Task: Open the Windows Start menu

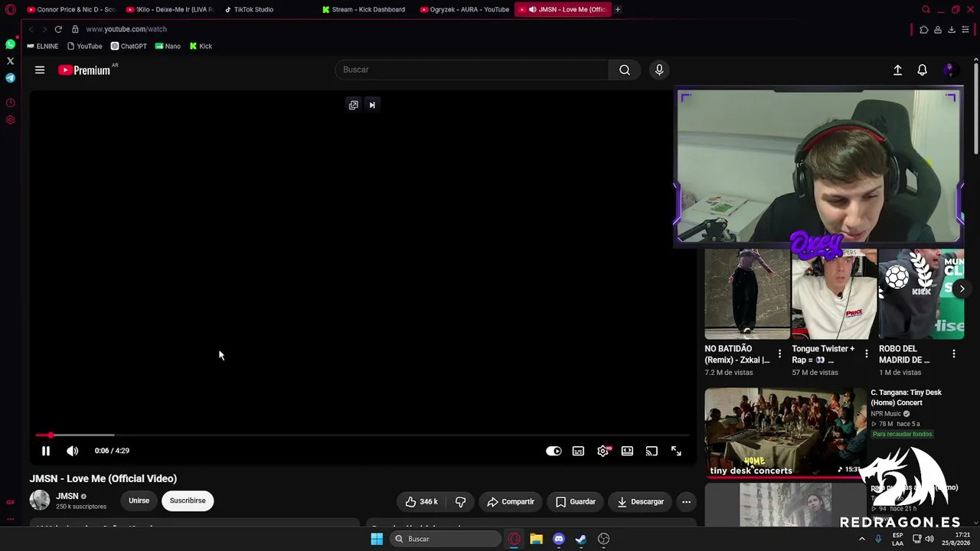Action: click(377, 539)
